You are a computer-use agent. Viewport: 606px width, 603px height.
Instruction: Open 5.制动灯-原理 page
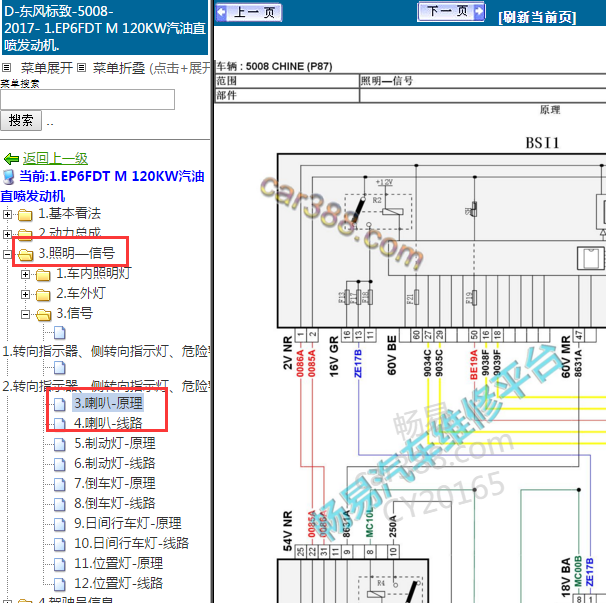[x=115, y=443]
